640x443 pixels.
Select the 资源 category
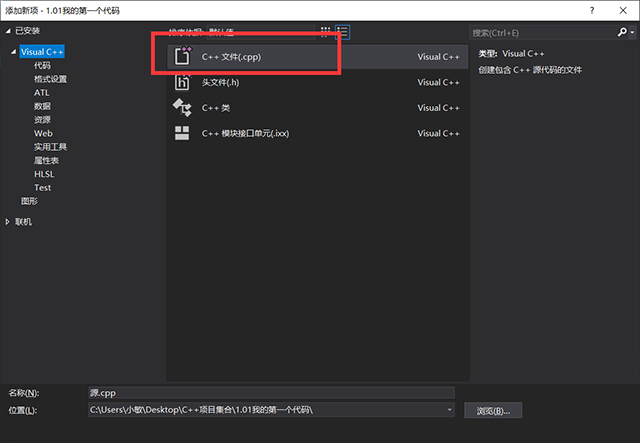[42, 120]
